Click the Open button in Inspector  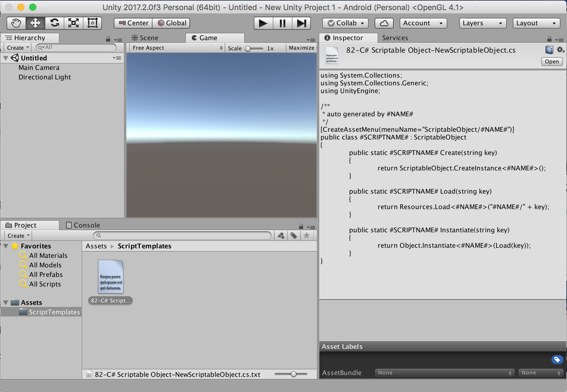(x=552, y=62)
